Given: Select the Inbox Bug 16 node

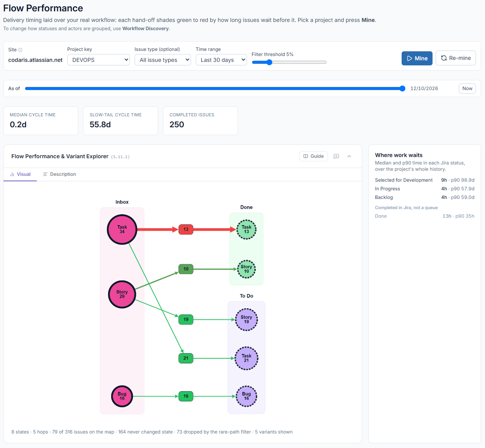Looking at the screenshot, I should click(122, 396).
